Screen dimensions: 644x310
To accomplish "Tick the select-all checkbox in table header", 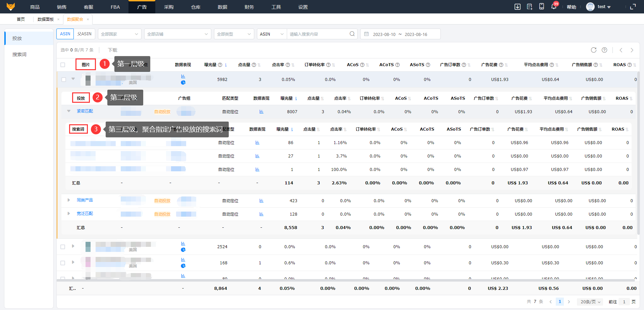I will point(63,65).
